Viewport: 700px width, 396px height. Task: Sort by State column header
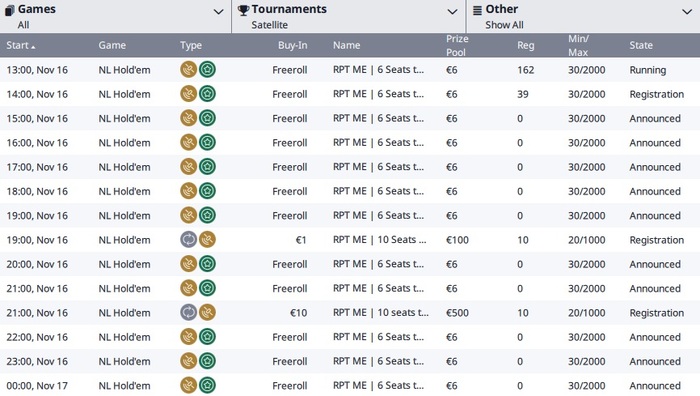point(641,45)
